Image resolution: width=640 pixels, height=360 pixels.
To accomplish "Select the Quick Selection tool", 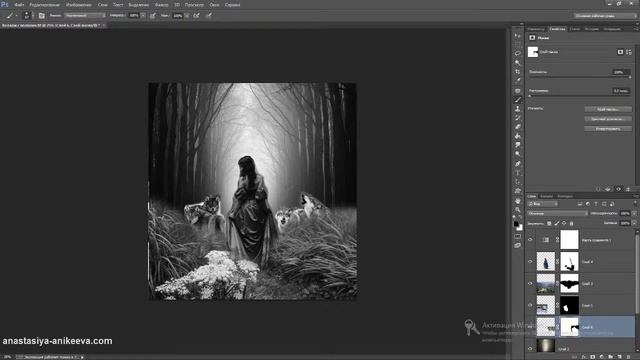I will [518, 62].
